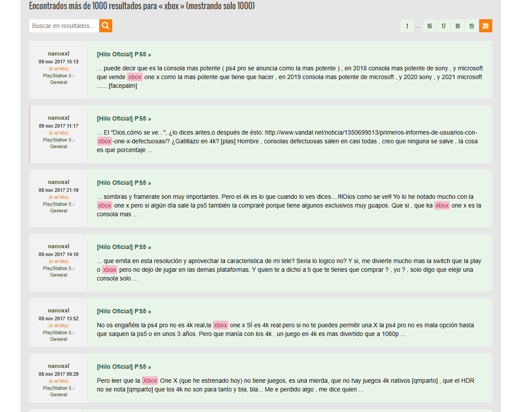Click highlighted 'xbox' in the 'que vende' post
This screenshot has height=412, width=532.
[135, 77]
